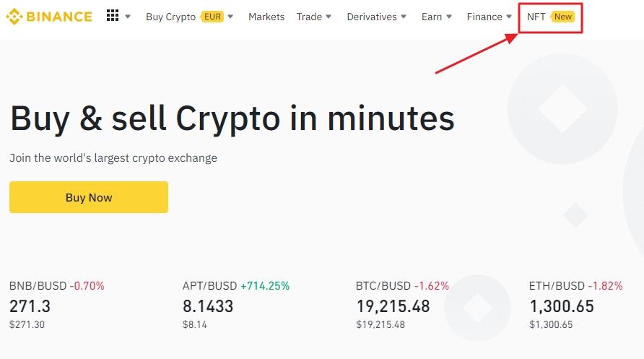Click the Buy Crypto menu label
This screenshot has height=359, width=644.
pyautogui.click(x=170, y=17)
